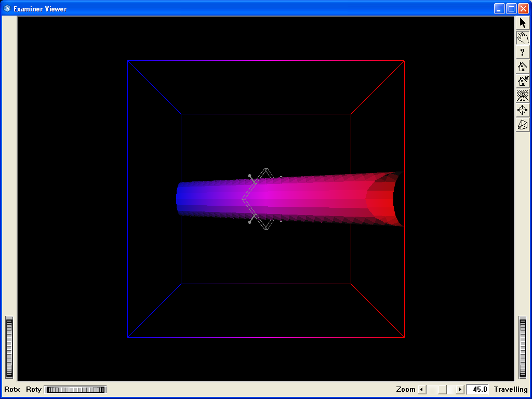Select the arrow pick mode tool
Viewport: 532px width, 399px height.
coord(522,23)
